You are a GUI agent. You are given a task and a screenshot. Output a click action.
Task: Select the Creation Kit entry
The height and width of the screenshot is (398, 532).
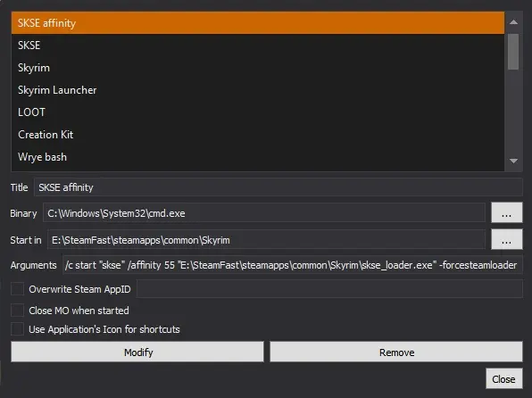click(x=257, y=135)
